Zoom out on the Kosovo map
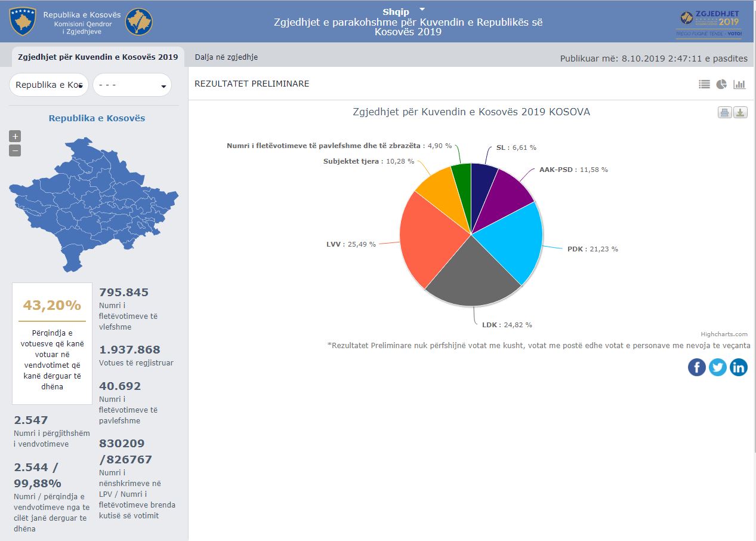This screenshot has width=756, height=541. [x=15, y=150]
